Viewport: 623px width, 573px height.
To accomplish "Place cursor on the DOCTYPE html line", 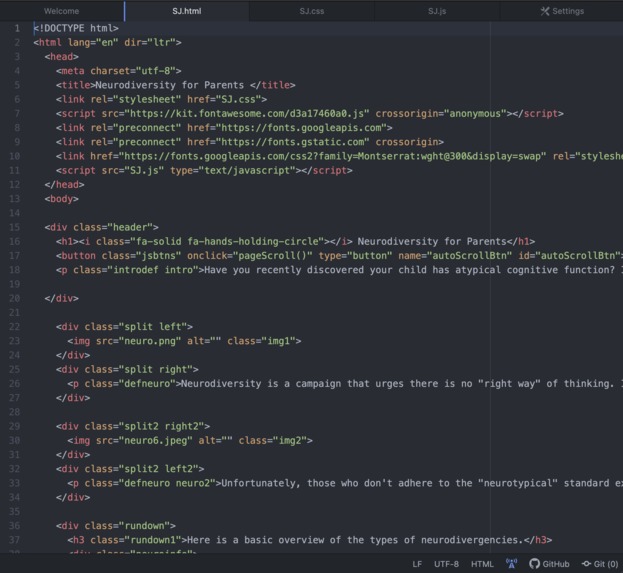I will (x=76, y=28).
